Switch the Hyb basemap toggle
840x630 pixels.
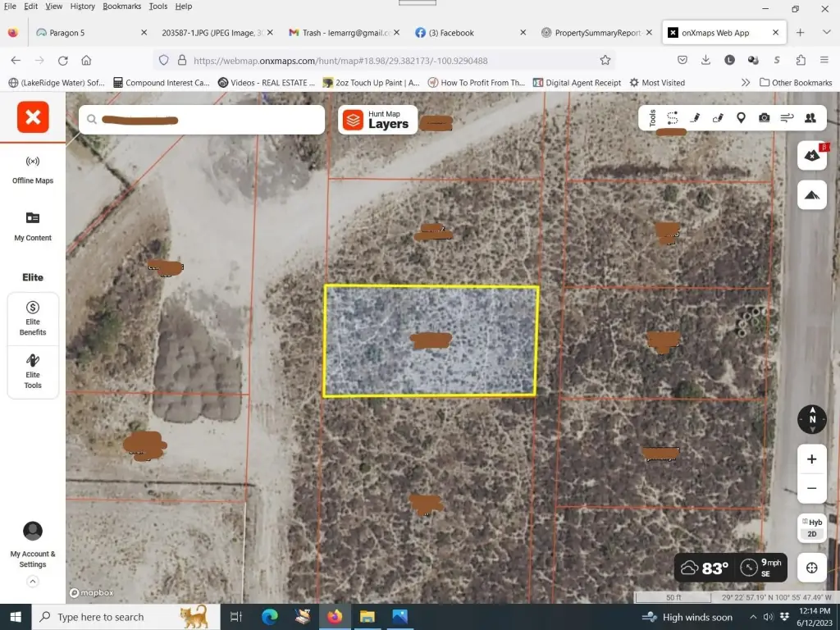tap(811, 522)
